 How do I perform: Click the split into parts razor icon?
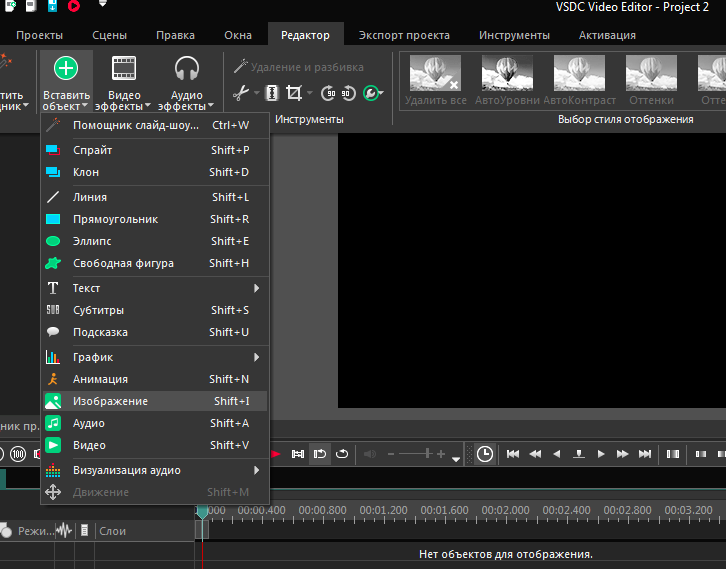click(272, 93)
